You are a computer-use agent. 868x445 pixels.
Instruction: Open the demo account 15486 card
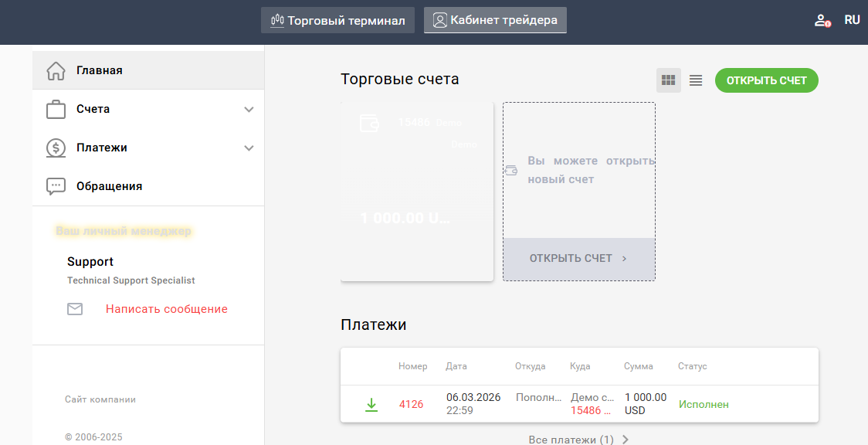(417, 193)
